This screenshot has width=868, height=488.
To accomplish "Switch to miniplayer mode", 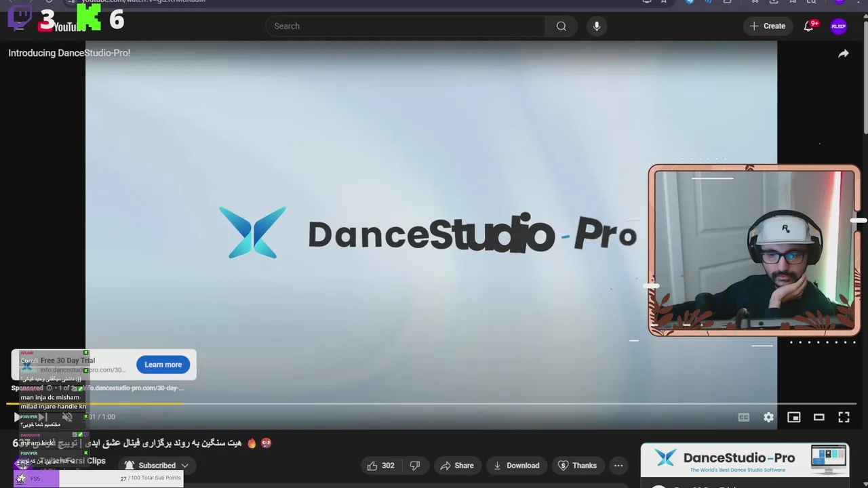I will coord(793,417).
